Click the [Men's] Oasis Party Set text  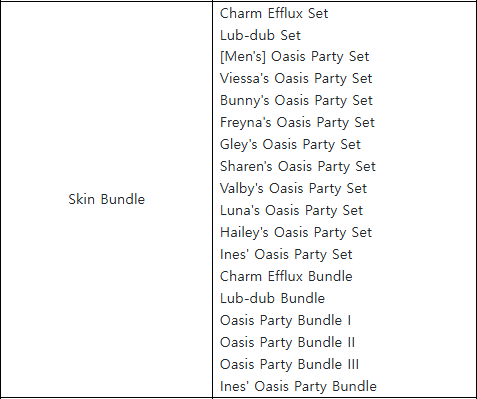click(x=295, y=57)
